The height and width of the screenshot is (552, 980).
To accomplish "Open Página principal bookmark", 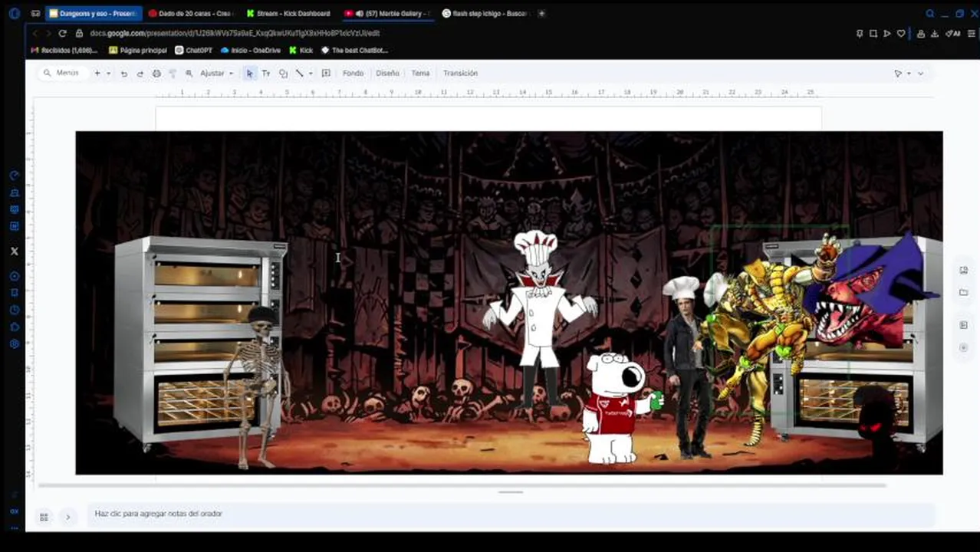I will point(138,51).
